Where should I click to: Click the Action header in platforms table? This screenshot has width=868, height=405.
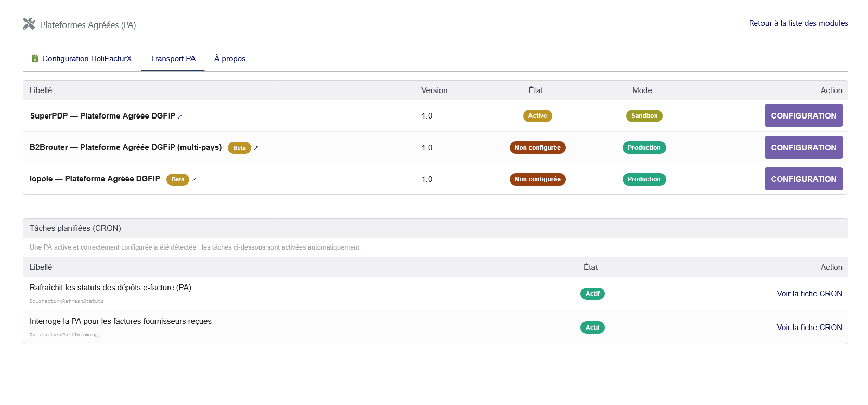pos(831,90)
